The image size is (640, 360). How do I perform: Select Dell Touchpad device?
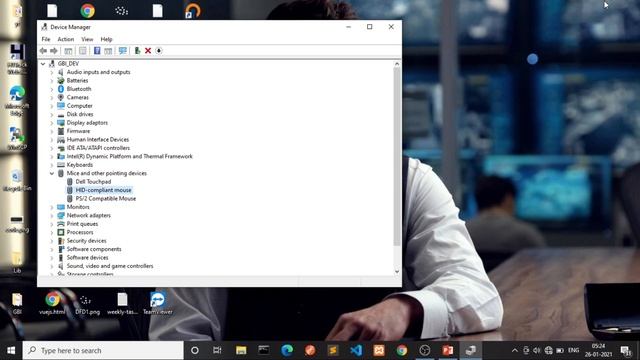tap(93, 182)
